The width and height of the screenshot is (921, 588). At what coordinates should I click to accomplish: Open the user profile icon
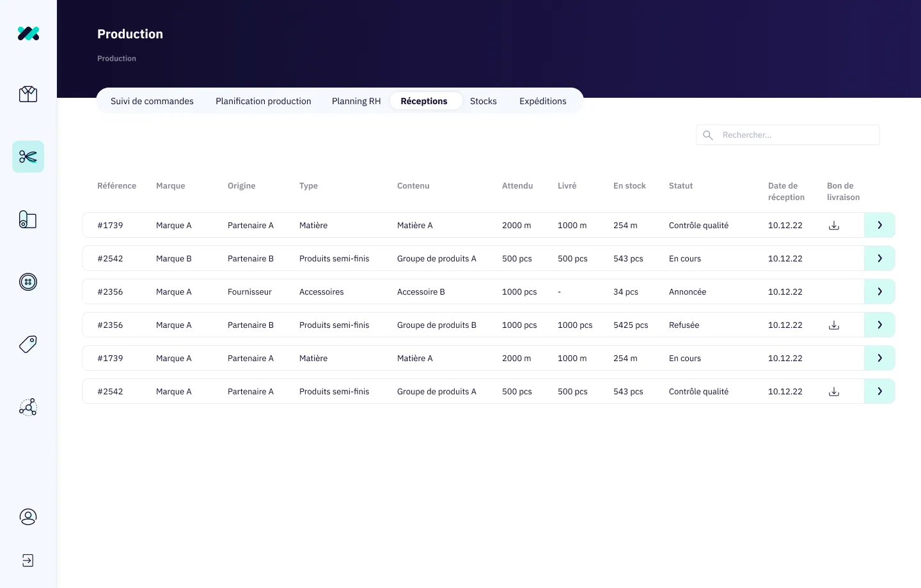pyautogui.click(x=28, y=517)
